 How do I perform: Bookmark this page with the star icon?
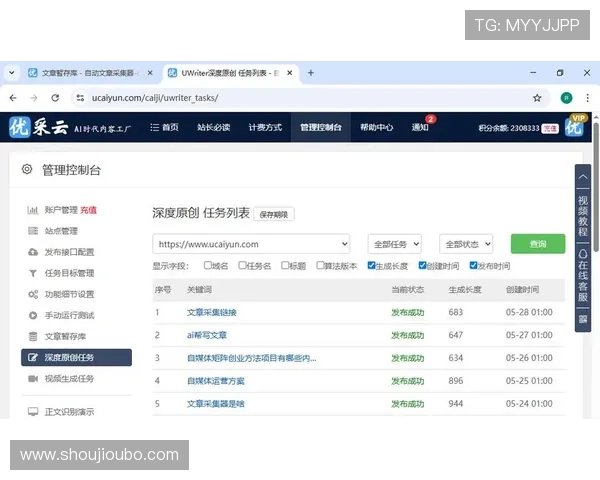[x=537, y=98]
